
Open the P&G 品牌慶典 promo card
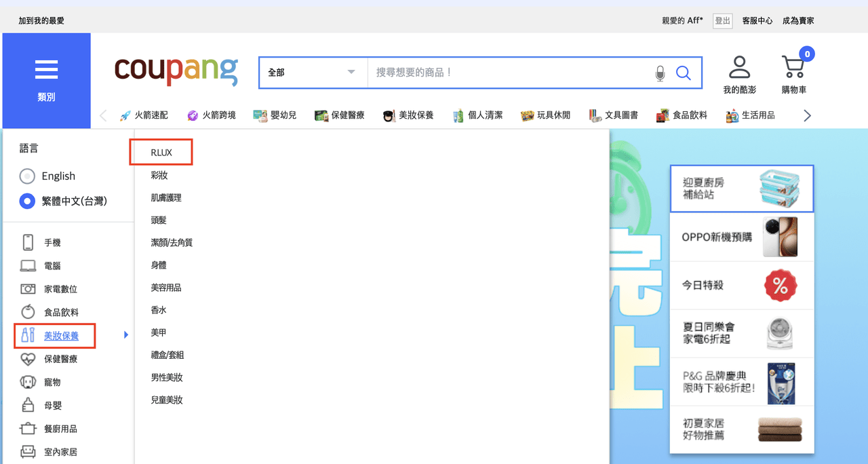[x=742, y=382]
